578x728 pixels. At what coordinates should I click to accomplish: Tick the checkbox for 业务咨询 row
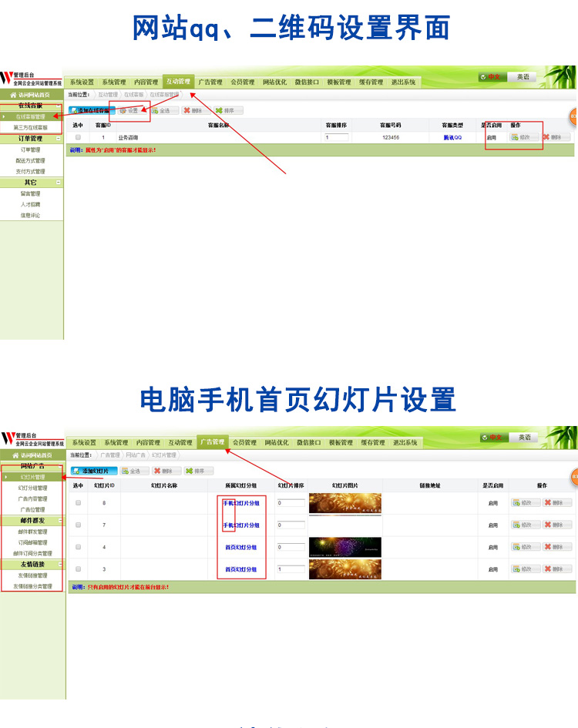click(78, 137)
